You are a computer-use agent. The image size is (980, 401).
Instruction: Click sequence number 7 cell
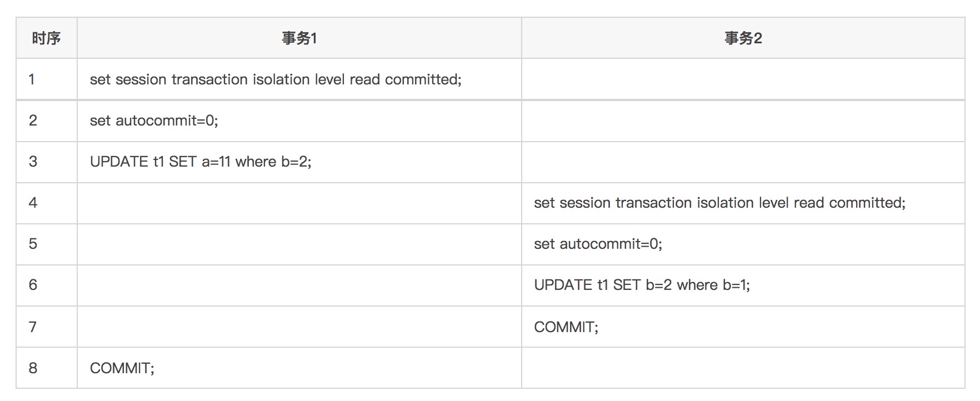click(33, 327)
